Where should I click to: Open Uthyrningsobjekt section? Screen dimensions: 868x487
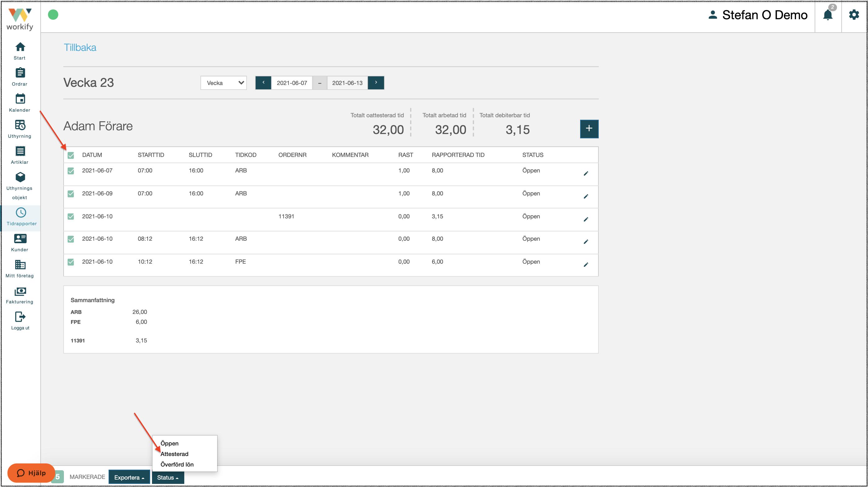coord(20,185)
